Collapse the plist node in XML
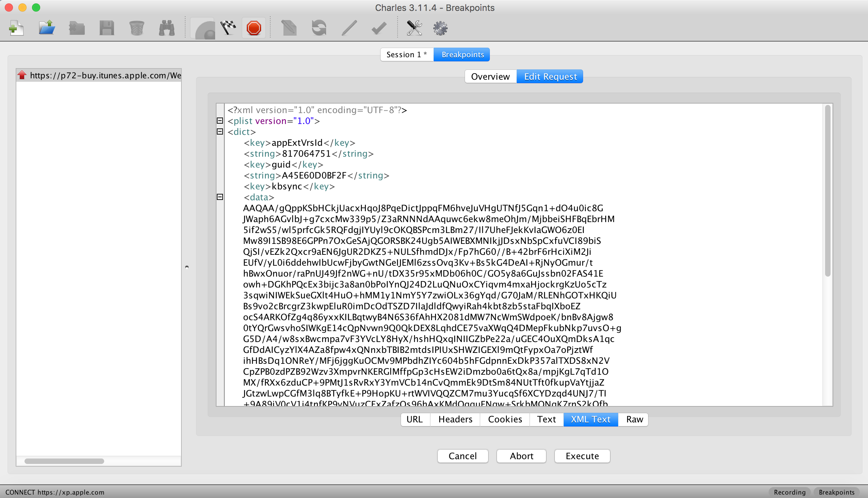Image resolution: width=868 pixels, height=498 pixels. coord(220,121)
